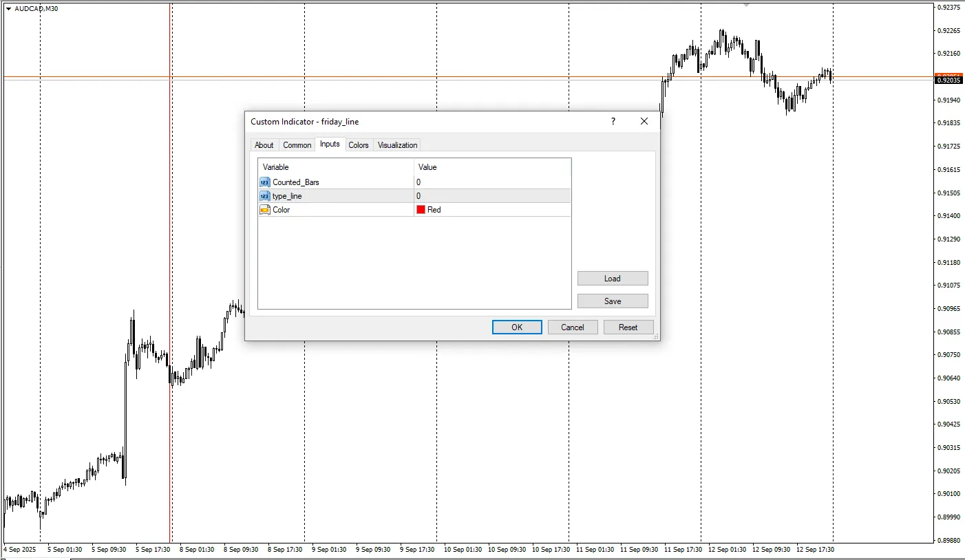This screenshot has height=560, width=965.
Task: Close the friday_line Custom Indicator dialog
Action: (x=644, y=122)
